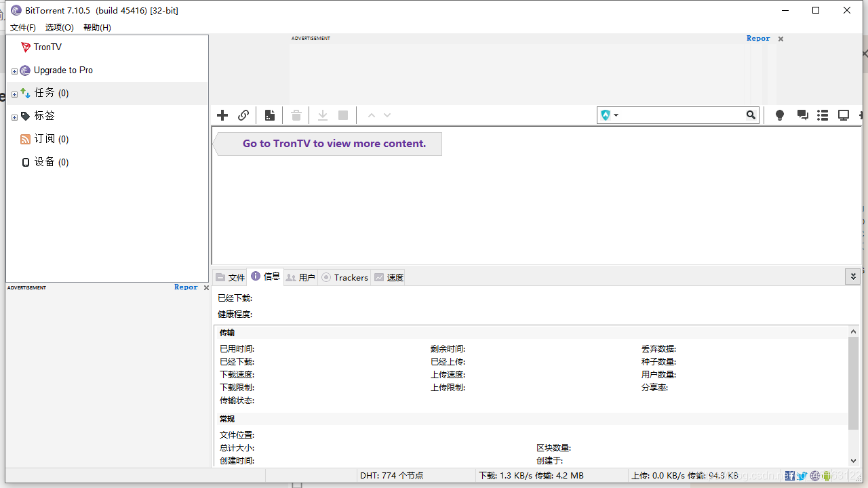The image size is (868, 488).
Task: Click the Stop square icon in toolbar
Action: coord(343,115)
